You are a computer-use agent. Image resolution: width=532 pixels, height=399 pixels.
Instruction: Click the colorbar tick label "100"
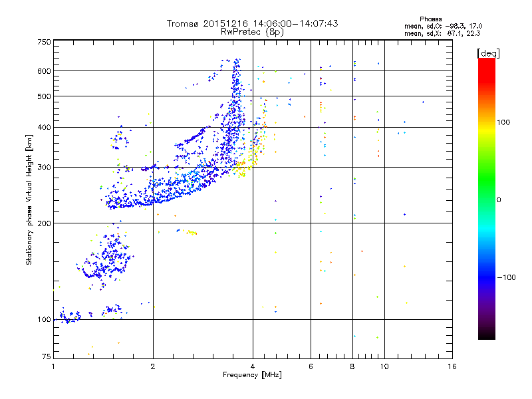(x=503, y=122)
